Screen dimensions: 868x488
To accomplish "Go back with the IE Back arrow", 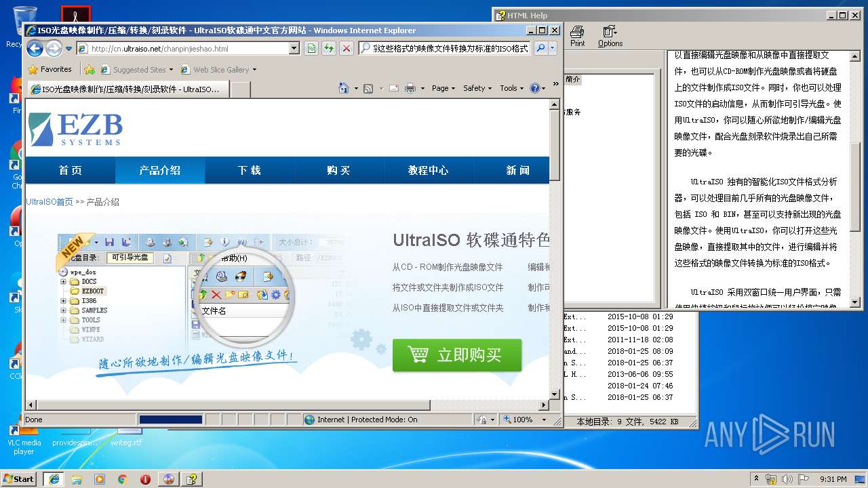I will [35, 48].
